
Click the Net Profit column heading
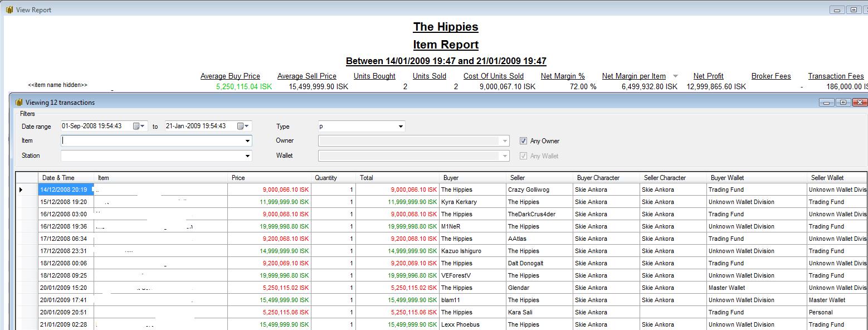(x=708, y=76)
